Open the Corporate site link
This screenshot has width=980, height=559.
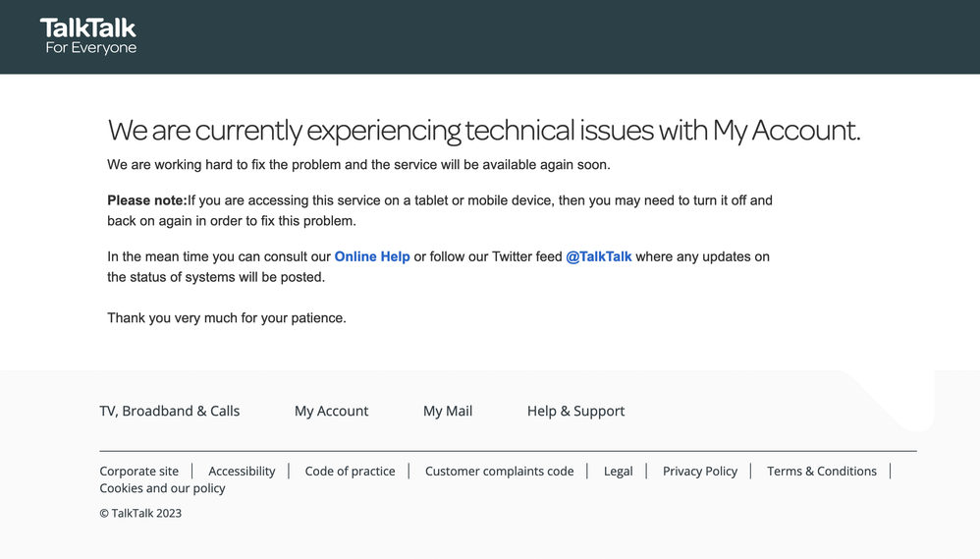click(x=138, y=471)
